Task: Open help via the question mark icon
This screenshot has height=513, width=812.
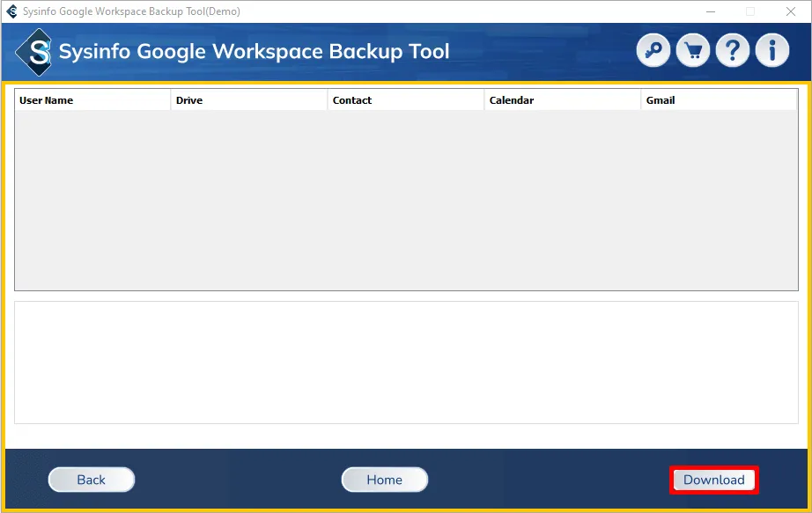Action: tap(733, 51)
